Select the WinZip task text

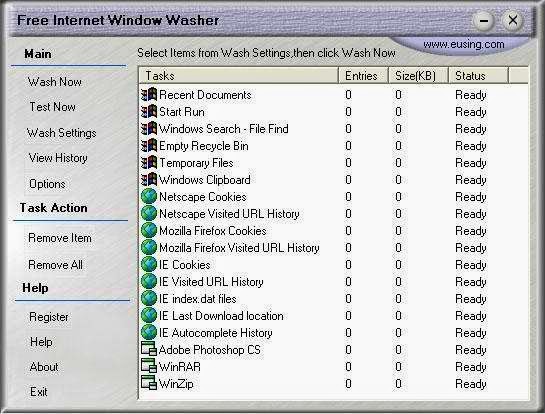(176, 384)
